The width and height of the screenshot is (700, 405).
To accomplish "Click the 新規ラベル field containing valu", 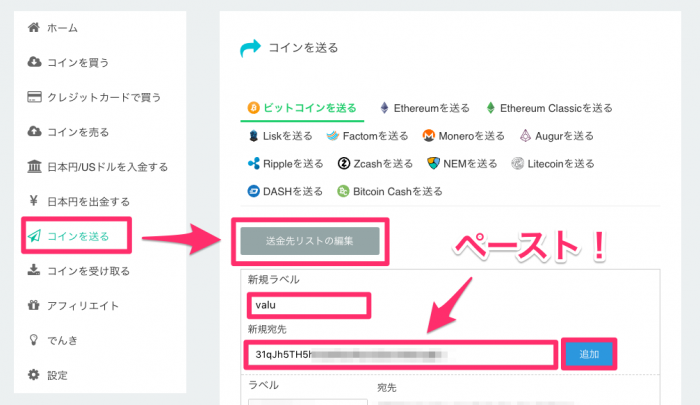I will pyautogui.click(x=308, y=305).
